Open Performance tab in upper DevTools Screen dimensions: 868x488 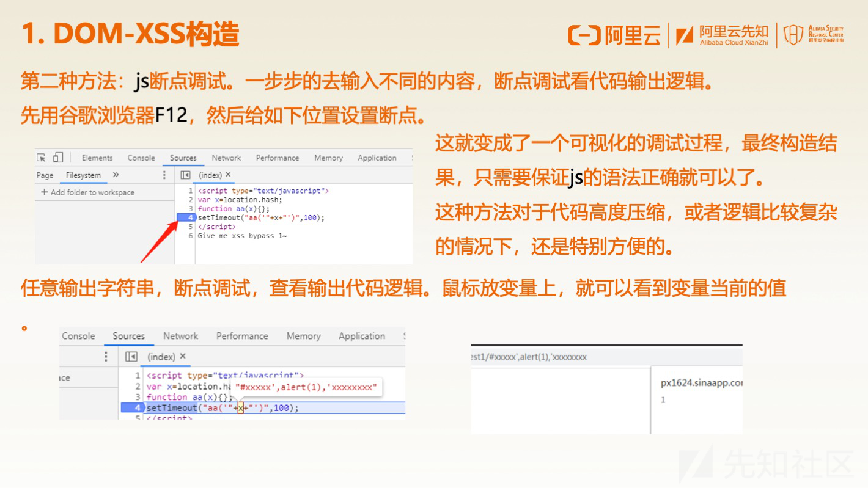(x=278, y=158)
